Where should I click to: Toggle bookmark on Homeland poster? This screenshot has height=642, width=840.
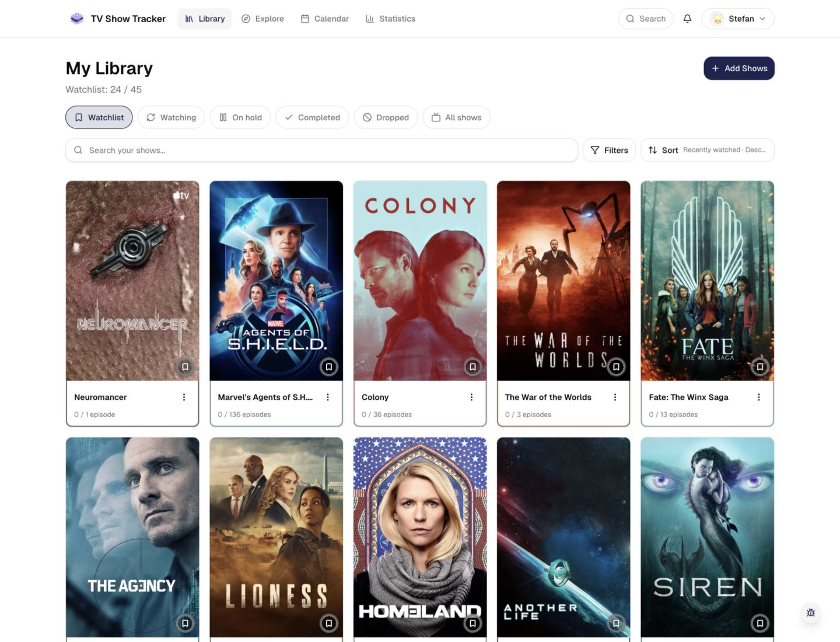[473, 623]
